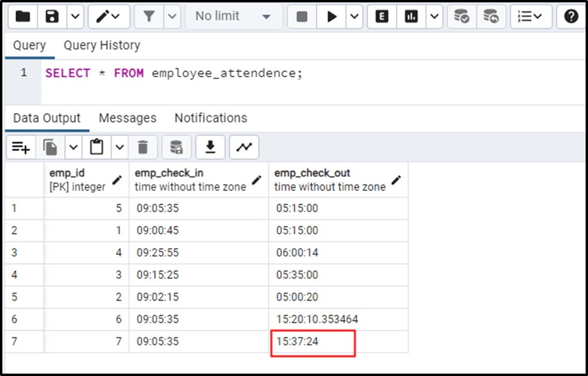Save the current query
The image size is (588, 376).
click(x=51, y=16)
